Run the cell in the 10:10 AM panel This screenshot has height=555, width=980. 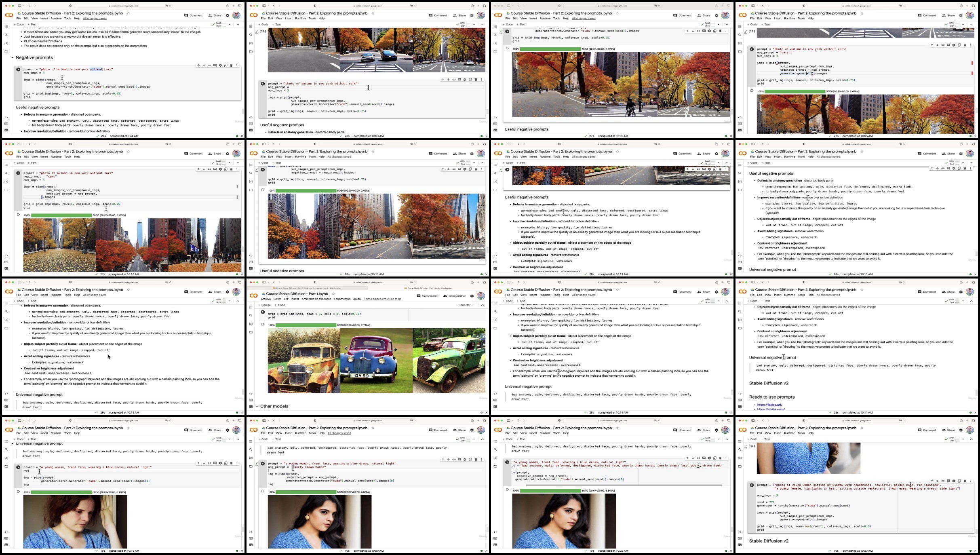18,173
